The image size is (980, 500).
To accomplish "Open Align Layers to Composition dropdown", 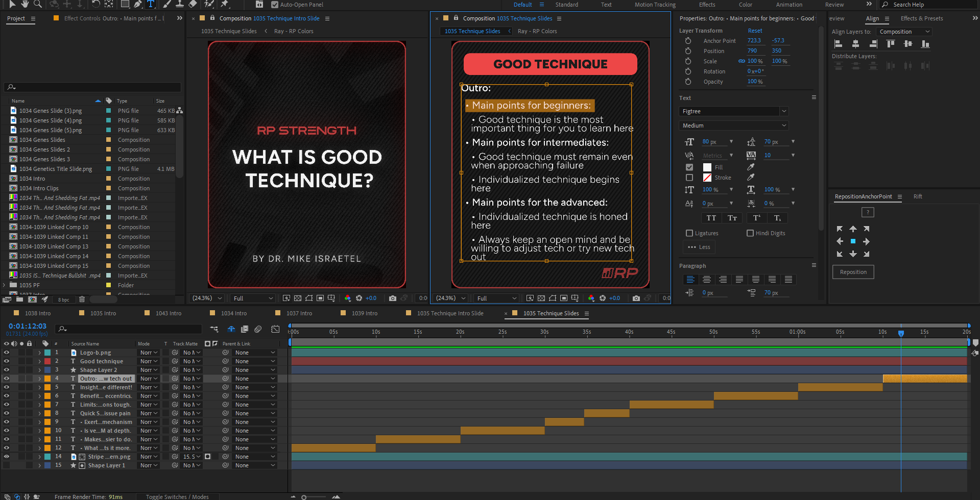I will tap(904, 32).
